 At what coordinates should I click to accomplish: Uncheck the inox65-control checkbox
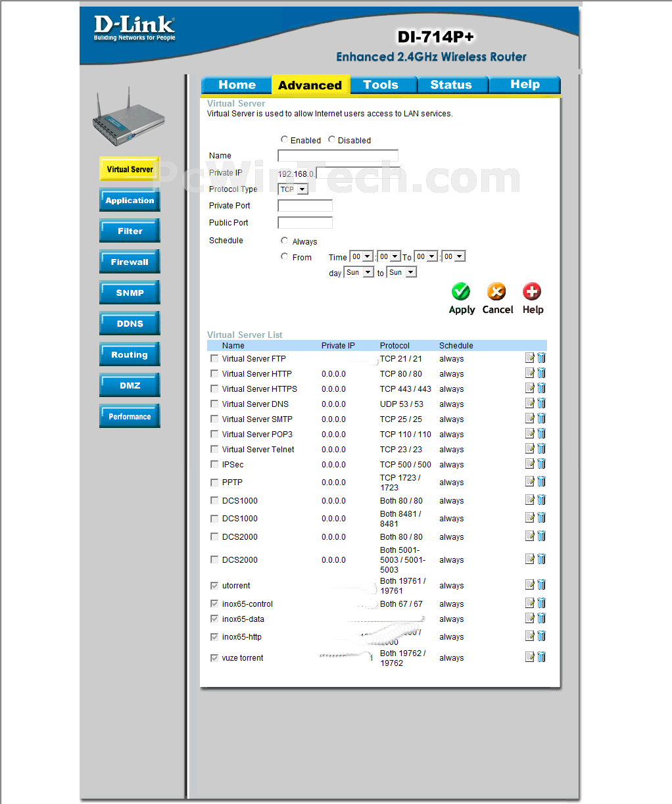tap(214, 603)
